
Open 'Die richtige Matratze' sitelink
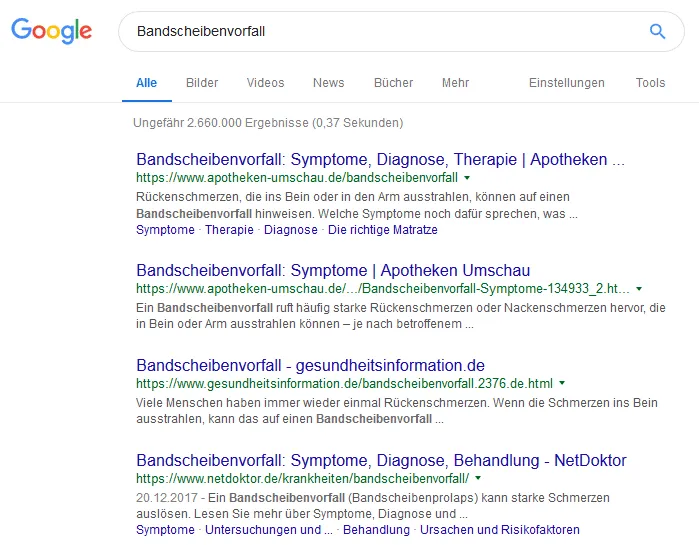pyautogui.click(x=382, y=230)
